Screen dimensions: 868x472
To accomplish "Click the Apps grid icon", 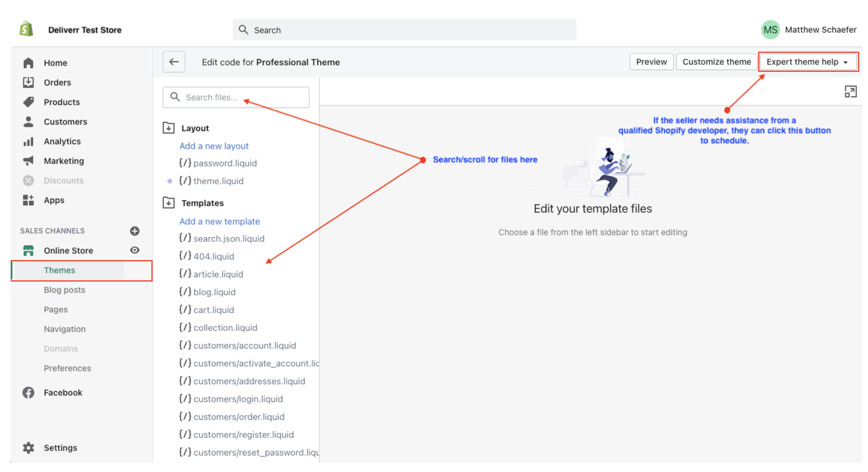I will pyautogui.click(x=28, y=200).
